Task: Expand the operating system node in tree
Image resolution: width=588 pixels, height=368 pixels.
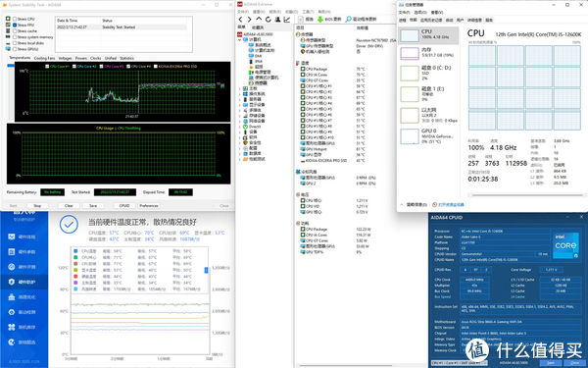Action: [x=240, y=94]
